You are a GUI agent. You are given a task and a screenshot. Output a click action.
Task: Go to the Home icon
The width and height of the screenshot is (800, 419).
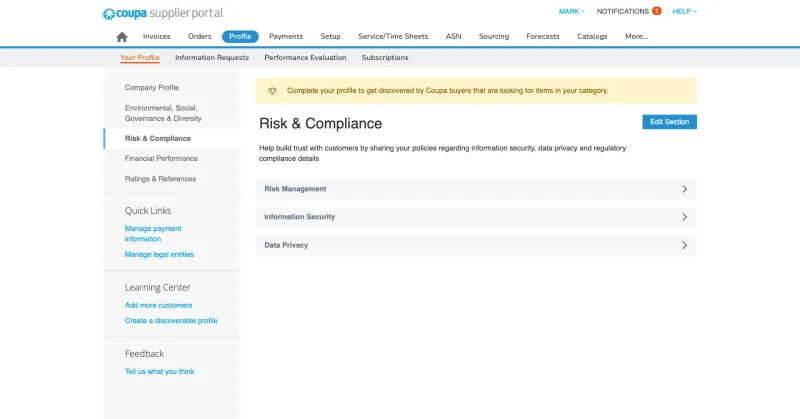click(x=121, y=37)
